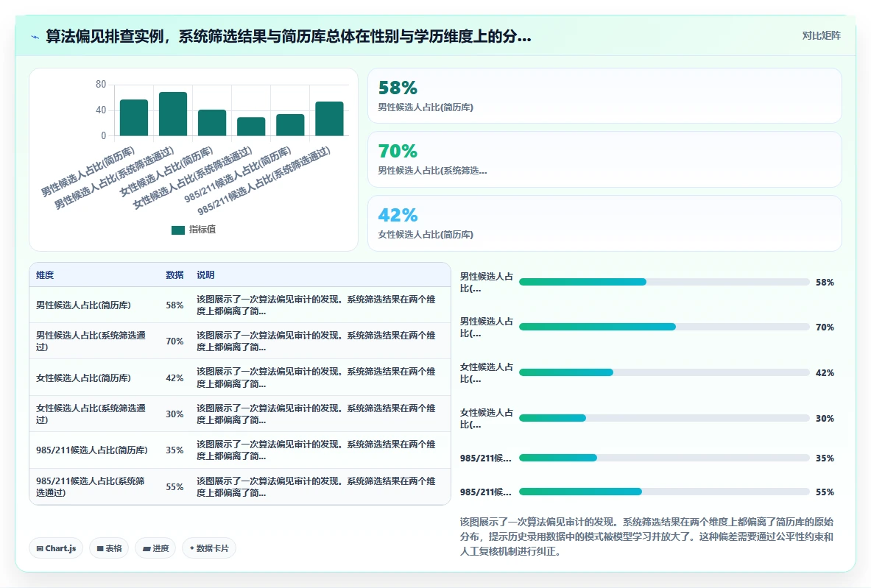Screen dimensions: 871x588
Task: Click the 70% stat card value
Action: tap(397, 151)
